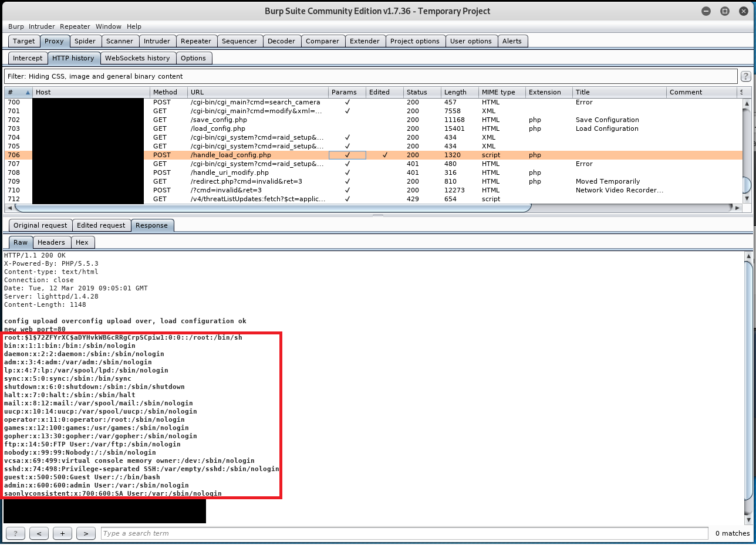
Task: Open the Help menu
Action: [x=134, y=26]
